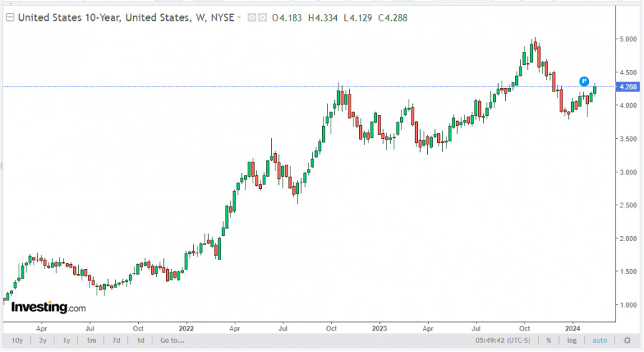The height and width of the screenshot is (352, 644).
Task: Open series format gear icon beside title
Action: (x=262, y=18)
